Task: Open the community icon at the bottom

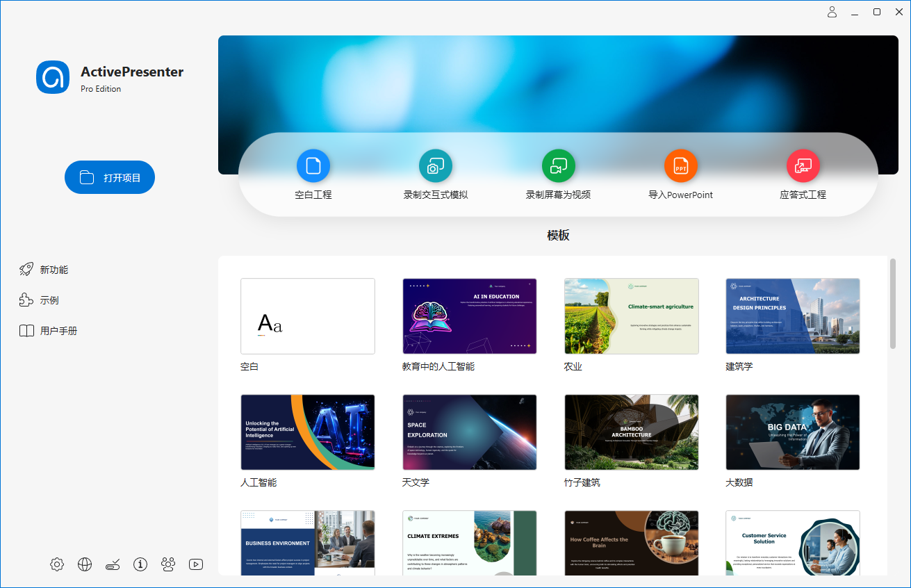Action: pyautogui.click(x=167, y=564)
